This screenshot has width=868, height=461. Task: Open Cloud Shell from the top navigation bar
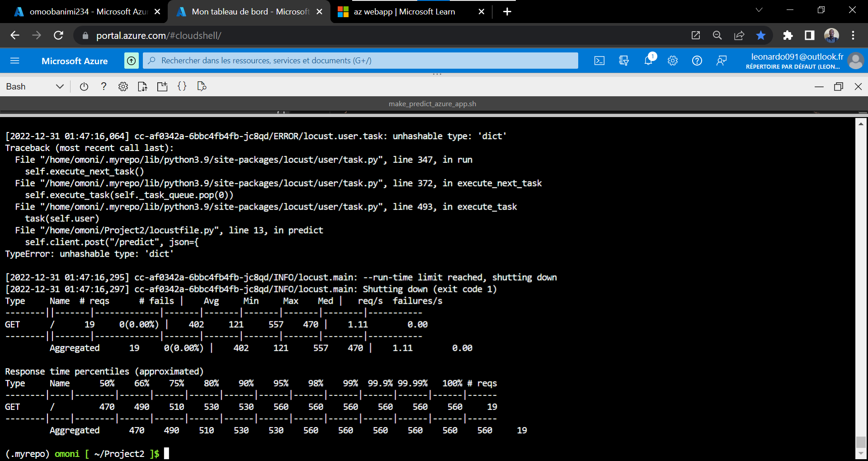coord(599,60)
